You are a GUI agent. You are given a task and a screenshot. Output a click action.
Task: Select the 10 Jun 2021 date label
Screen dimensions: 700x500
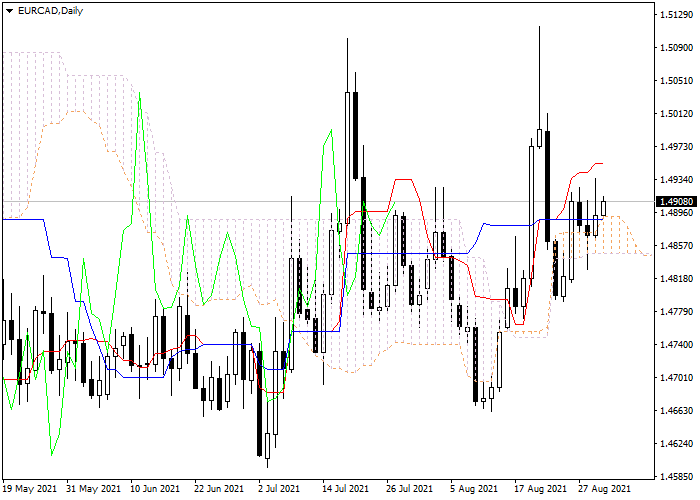pos(155,489)
